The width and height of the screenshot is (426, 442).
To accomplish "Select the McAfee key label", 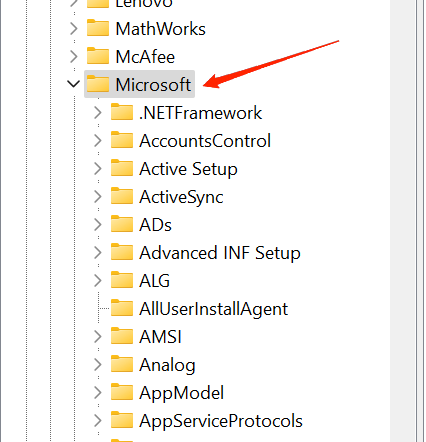I will click(145, 57).
